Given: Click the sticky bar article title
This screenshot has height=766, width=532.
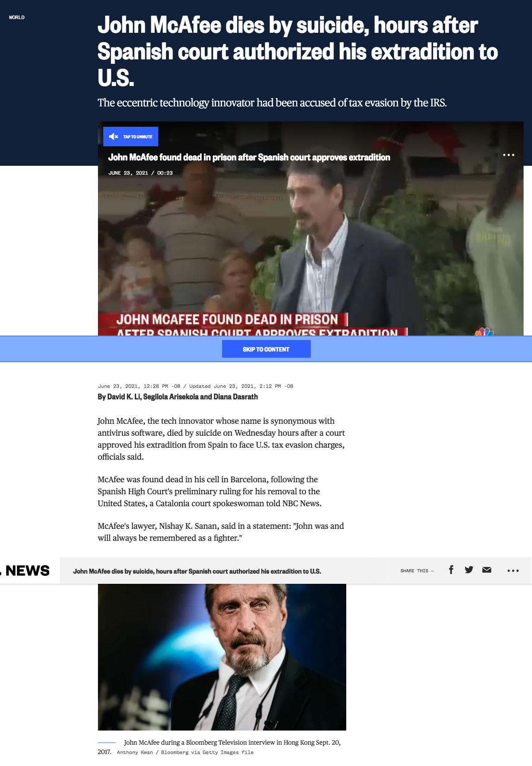Looking at the screenshot, I should pyautogui.click(x=197, y=571).
